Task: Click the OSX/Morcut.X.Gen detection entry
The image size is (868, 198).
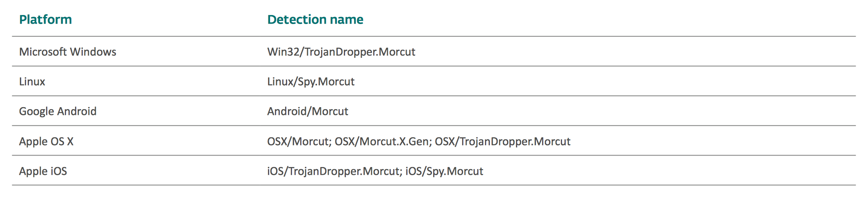Action: [x=382, y=141]
